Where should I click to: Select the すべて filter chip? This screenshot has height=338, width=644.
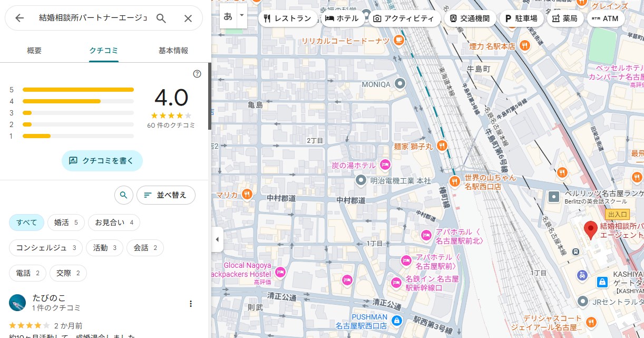click(26, 223)
